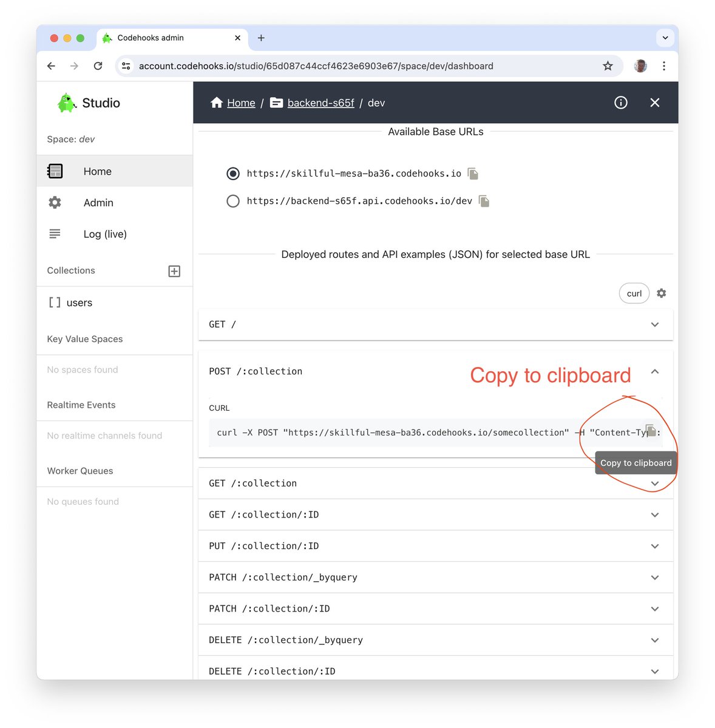Image resolution: width=715 pixels, height=728 pixels.
Task: Click the browser forward arrow
Action: pos(74,66)
